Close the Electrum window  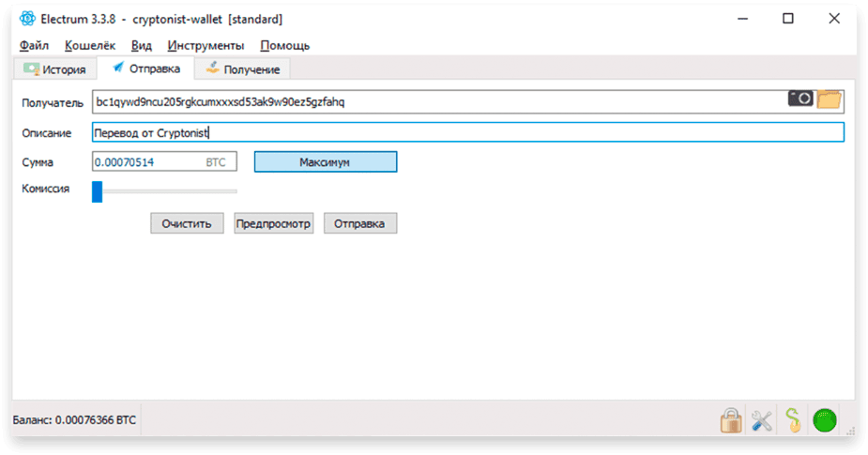click(x=834, y=19)
